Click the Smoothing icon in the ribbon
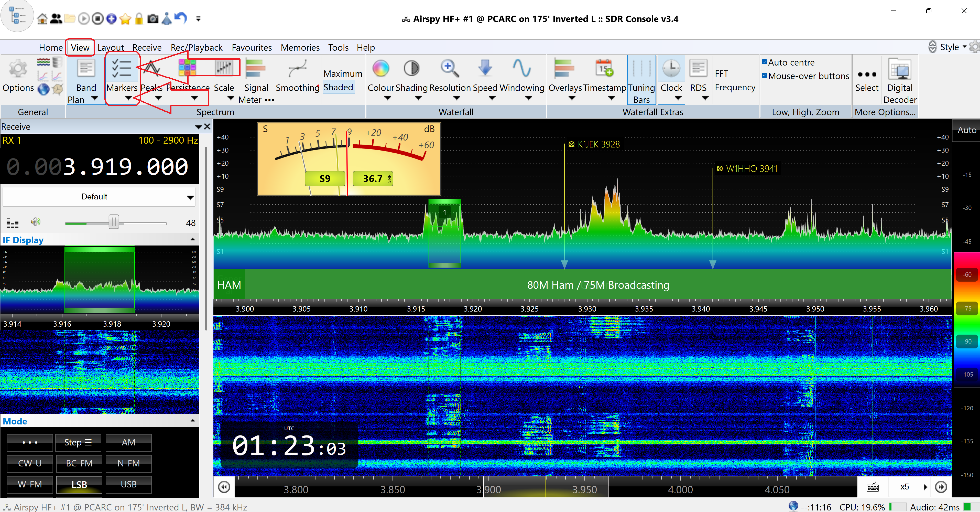Viewport: 980px width, 512px height. [x=297, y=69]
